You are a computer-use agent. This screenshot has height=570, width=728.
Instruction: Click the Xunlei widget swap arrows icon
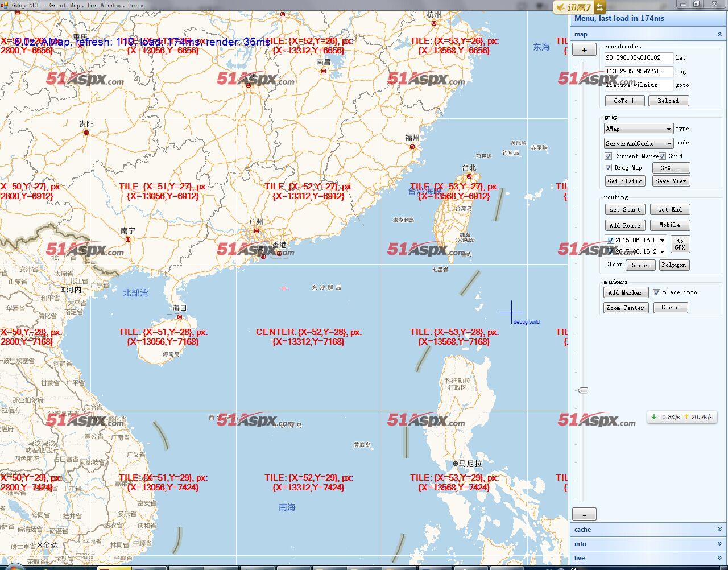pos(600,7)
